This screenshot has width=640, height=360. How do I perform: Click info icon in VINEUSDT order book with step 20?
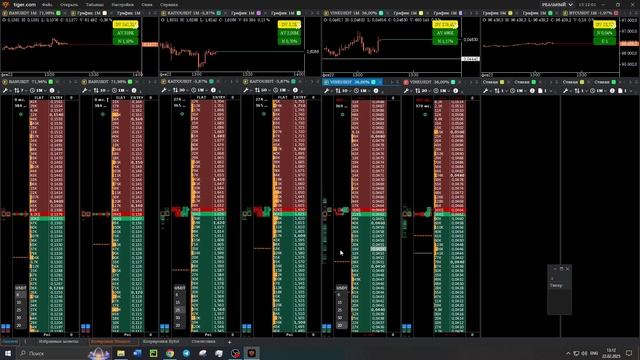pos(456,90)
